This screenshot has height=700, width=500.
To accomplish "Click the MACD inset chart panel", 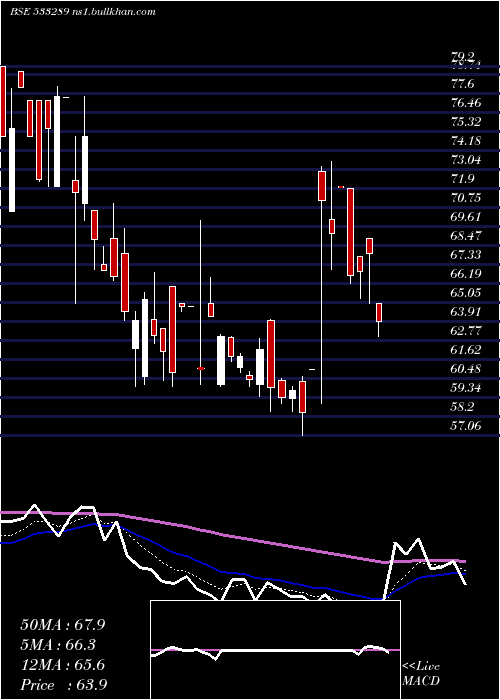I will (x=275, y=650).
